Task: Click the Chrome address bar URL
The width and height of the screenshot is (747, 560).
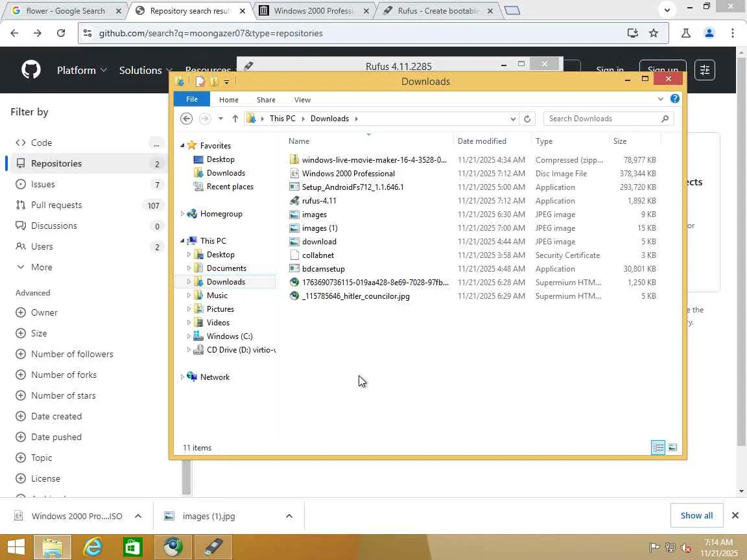Action: (x=211, y=33)
